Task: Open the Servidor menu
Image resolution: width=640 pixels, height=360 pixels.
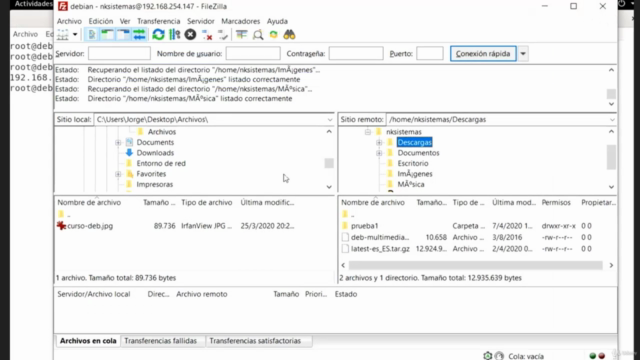Action: [x=200, y=21]
